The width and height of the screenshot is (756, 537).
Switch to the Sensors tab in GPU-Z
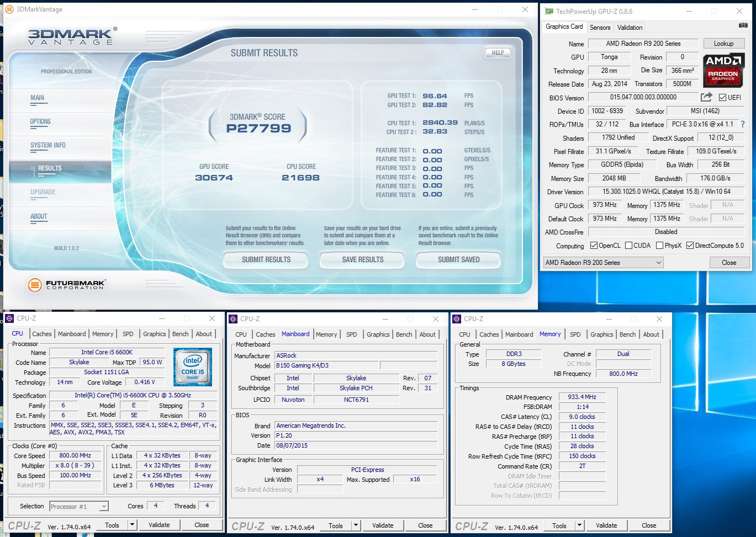pos(600,28)
